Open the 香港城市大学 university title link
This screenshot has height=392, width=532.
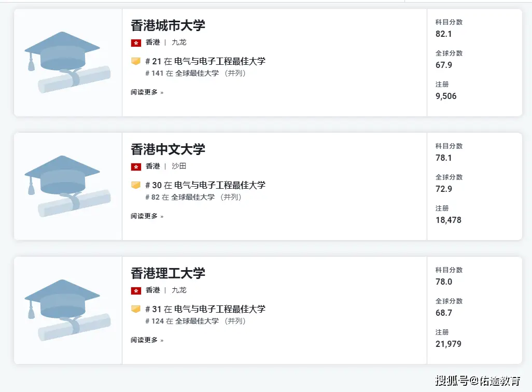(168, 25)
